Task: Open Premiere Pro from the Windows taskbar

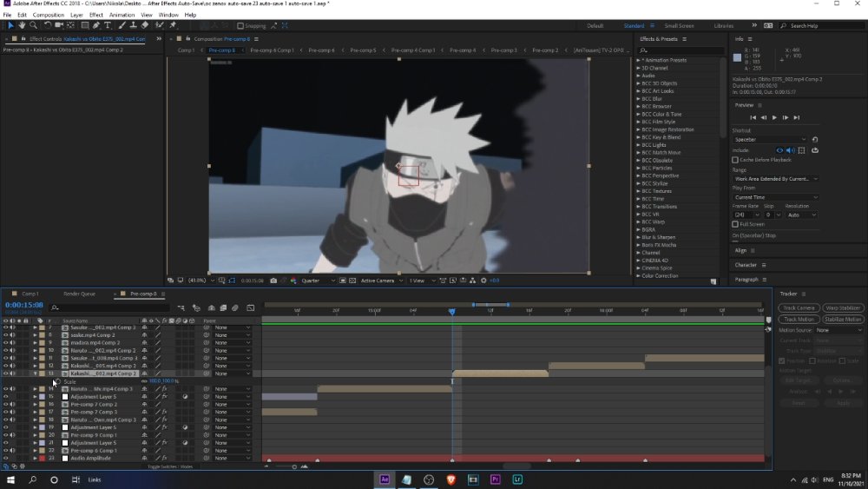Action: [x=496, y=479]
